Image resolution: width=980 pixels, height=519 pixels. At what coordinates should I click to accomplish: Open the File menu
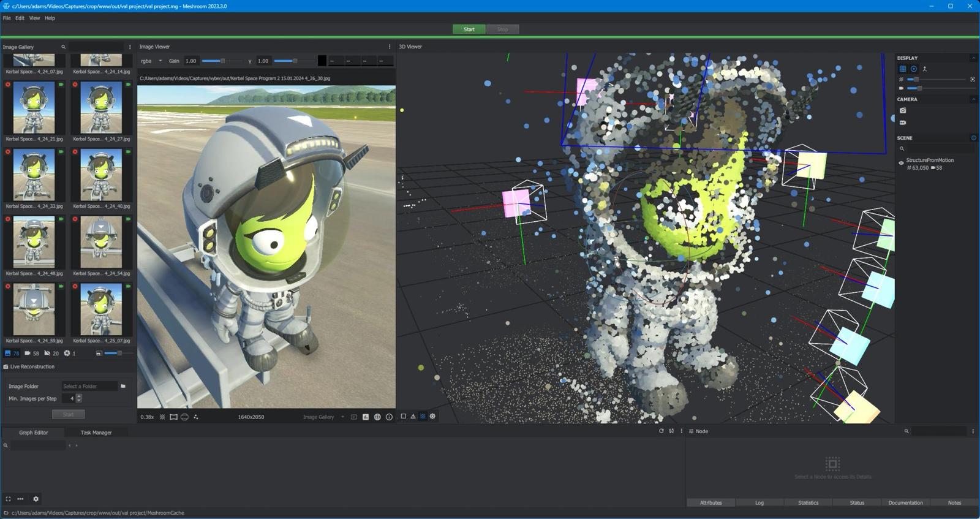pos(7,18)
